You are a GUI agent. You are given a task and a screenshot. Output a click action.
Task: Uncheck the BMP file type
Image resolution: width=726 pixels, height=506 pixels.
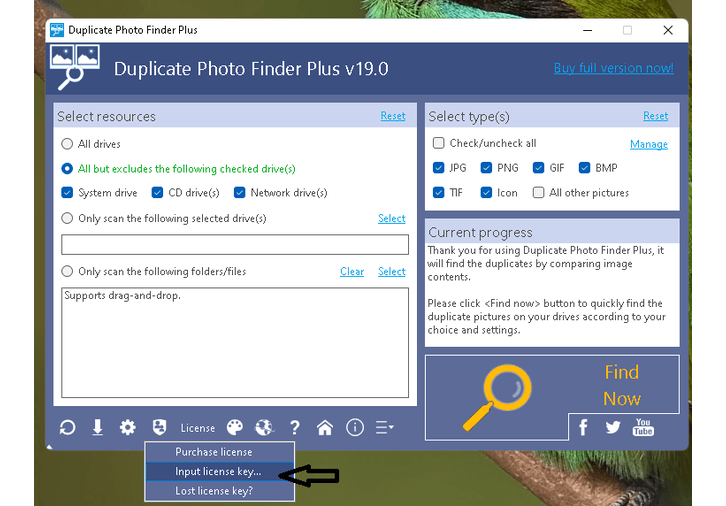[584, 168]
